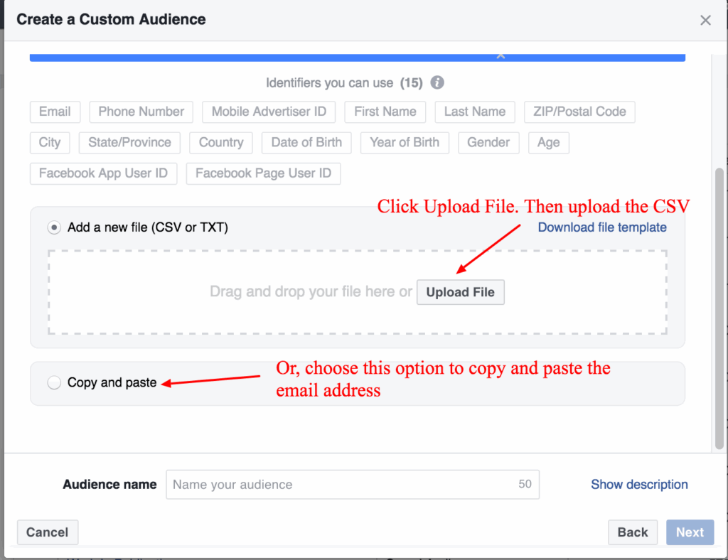Open the Download file template link

pos(602,227)
